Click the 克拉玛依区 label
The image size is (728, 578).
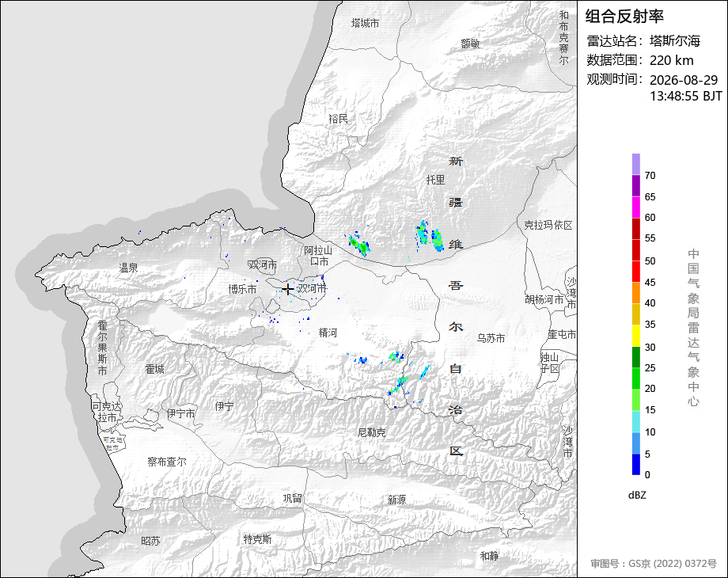[x=548, y=226]
